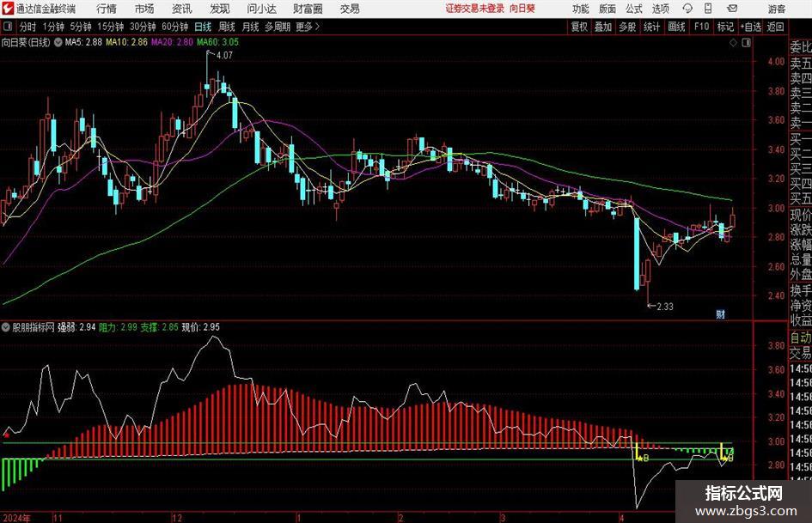Click the MA10: 2.86 label
812x523 pixels.
coord(127,42)
